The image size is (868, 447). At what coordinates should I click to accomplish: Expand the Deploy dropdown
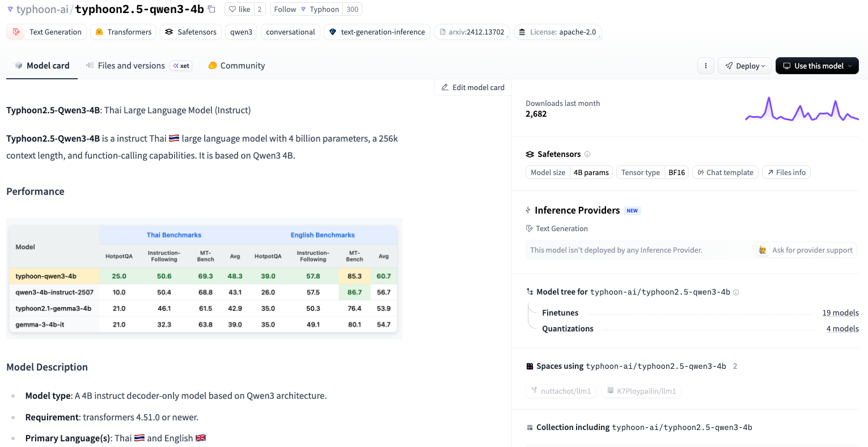(744, 66)
